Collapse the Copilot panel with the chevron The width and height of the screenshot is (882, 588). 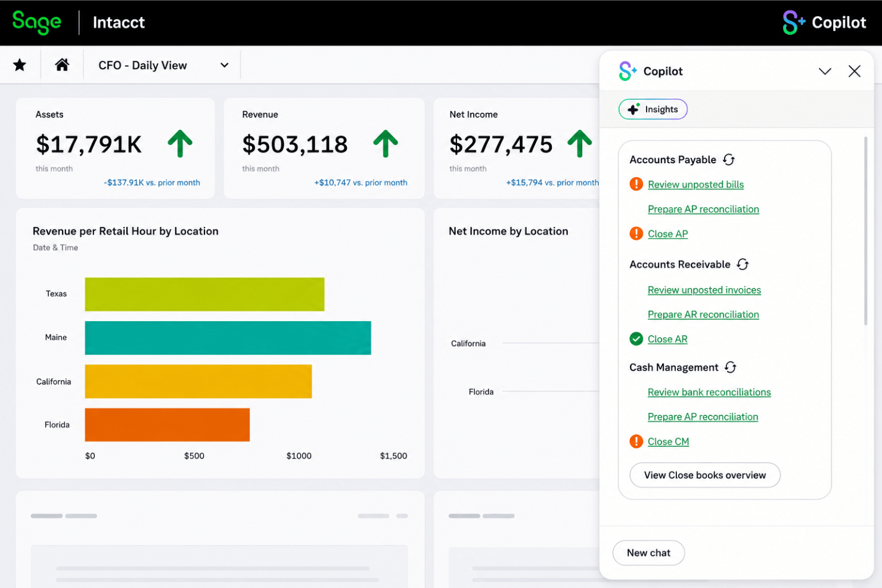[825, 71]
